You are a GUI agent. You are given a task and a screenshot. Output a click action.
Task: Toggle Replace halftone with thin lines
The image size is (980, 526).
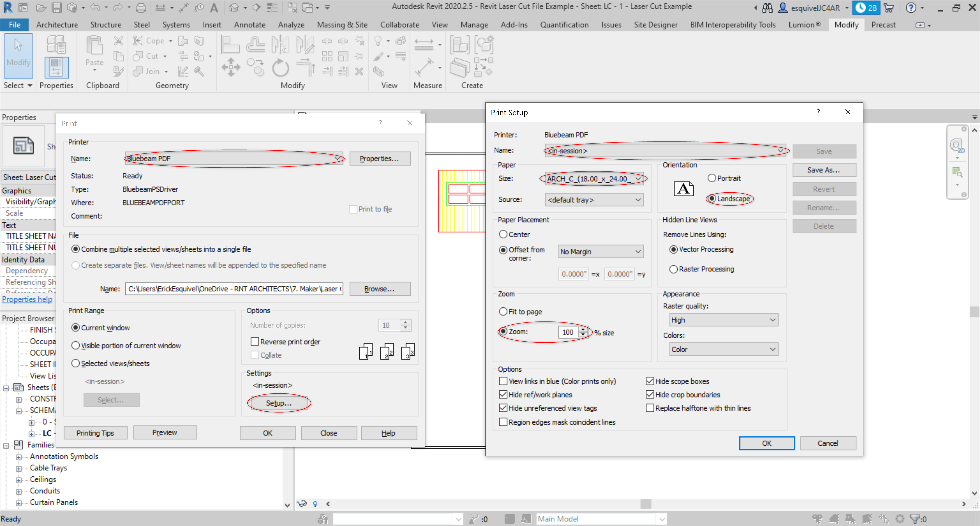(650, 408)
